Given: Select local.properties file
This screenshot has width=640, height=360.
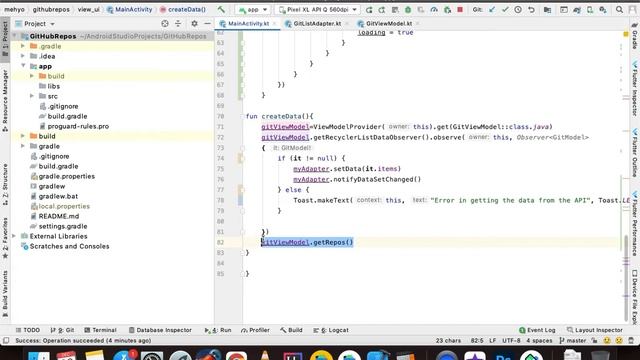Looking at the screenshot, I should point(64,206).
